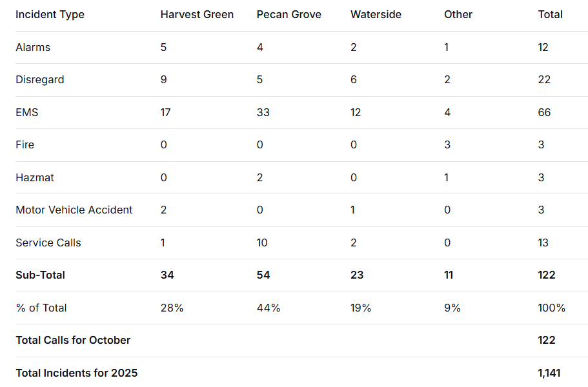Select the Waterside column header
Viewport: 588px width, 387px height.
[x=376, y=14]
